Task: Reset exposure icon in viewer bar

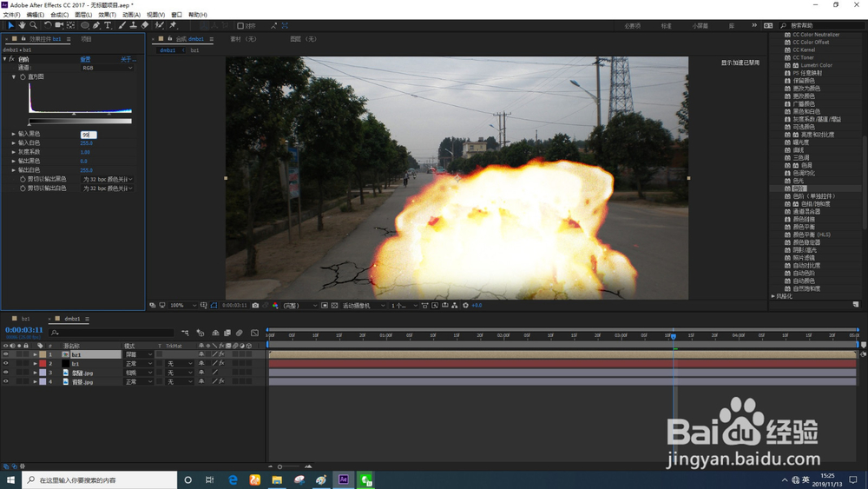Action: 465,306
